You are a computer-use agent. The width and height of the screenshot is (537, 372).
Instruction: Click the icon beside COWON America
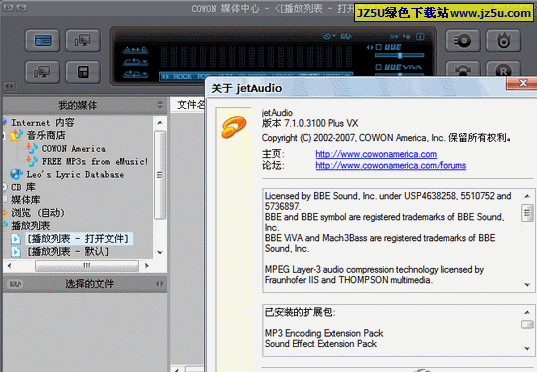click(32, 148)
